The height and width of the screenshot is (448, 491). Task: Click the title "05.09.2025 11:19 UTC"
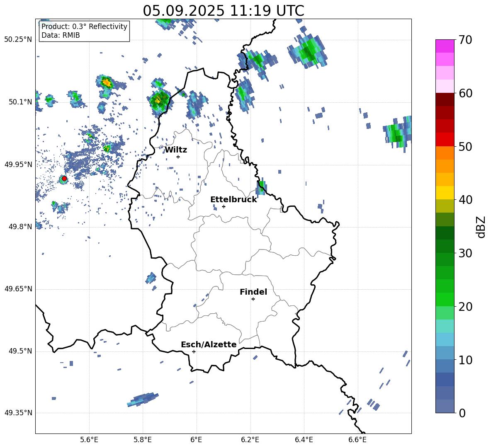tap(223, 11)
